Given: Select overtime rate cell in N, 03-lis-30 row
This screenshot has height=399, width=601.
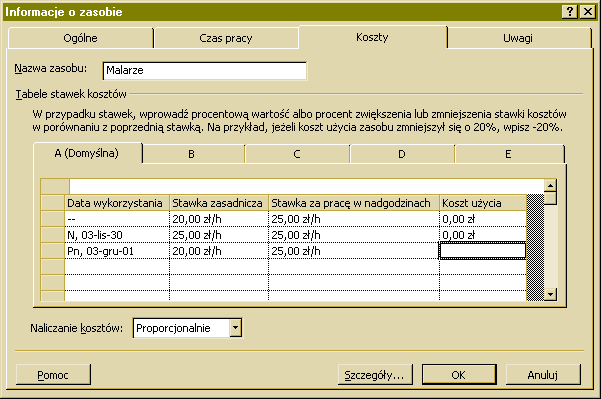Looking at the screenshot, I should point(354,235).
